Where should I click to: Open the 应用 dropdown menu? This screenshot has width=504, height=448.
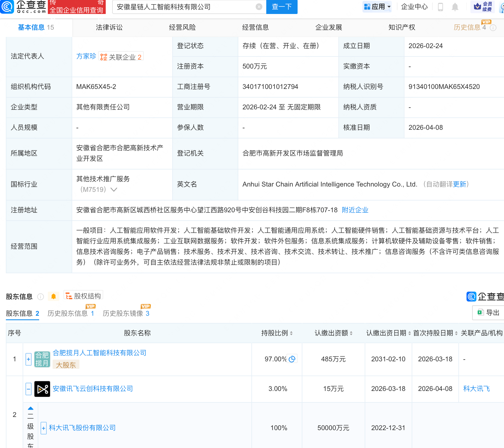(x=377, y=7)
